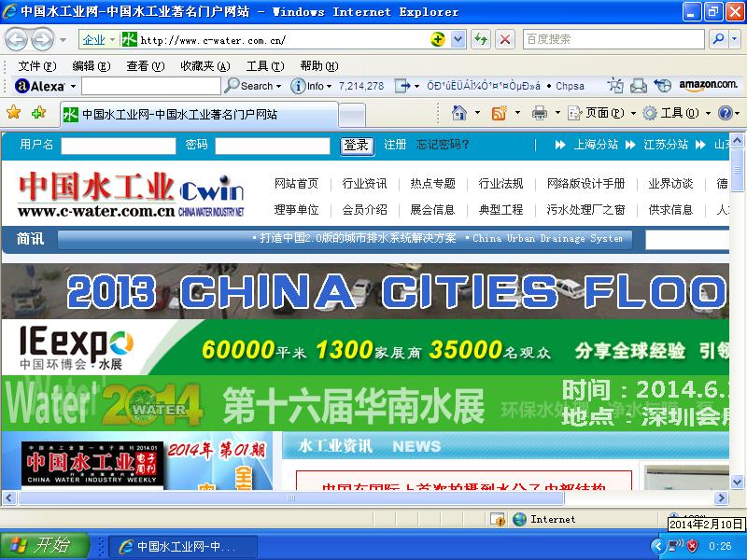Click the vertical scrollbar down arrow
747x560 pixels.
coord(737,482)
